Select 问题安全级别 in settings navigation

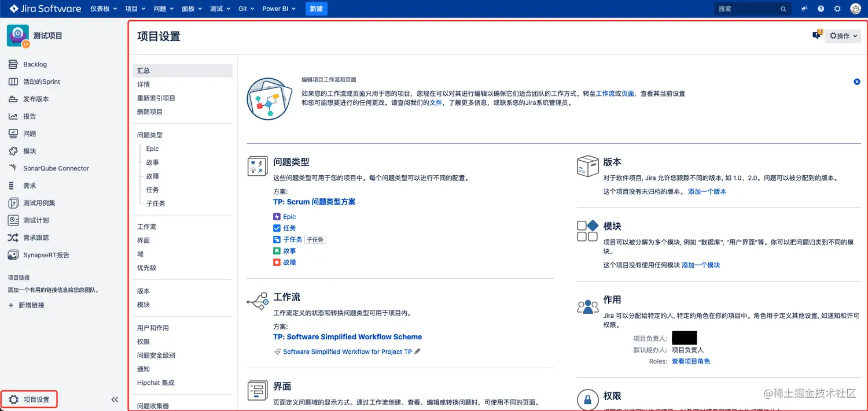point(156,356)
